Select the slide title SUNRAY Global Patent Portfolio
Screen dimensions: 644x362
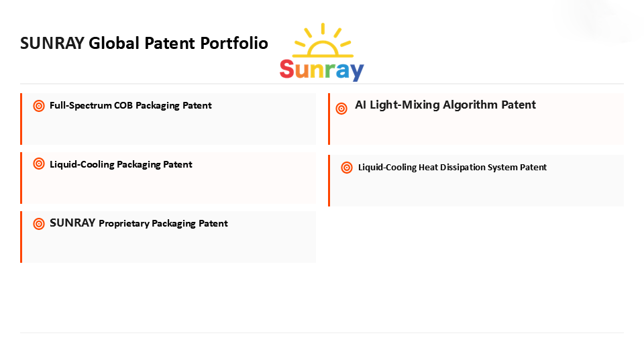[x=144, y=44]
